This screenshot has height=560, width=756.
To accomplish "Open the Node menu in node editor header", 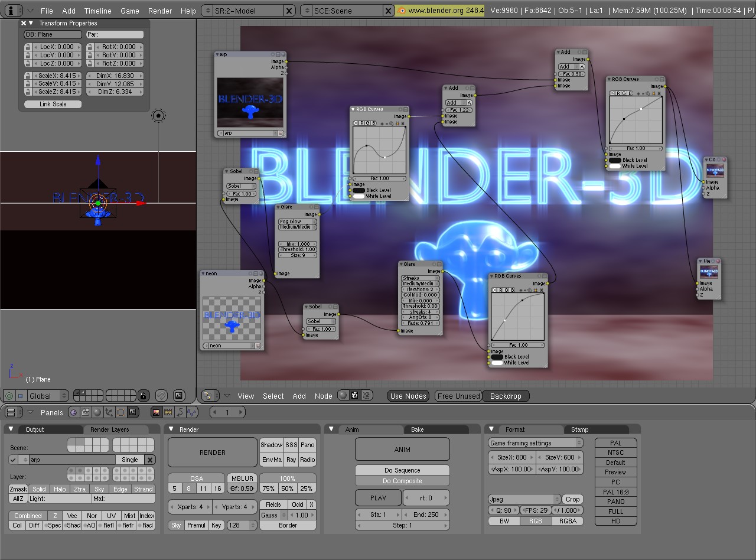I will pyautogui.click(x=323, y=396).
